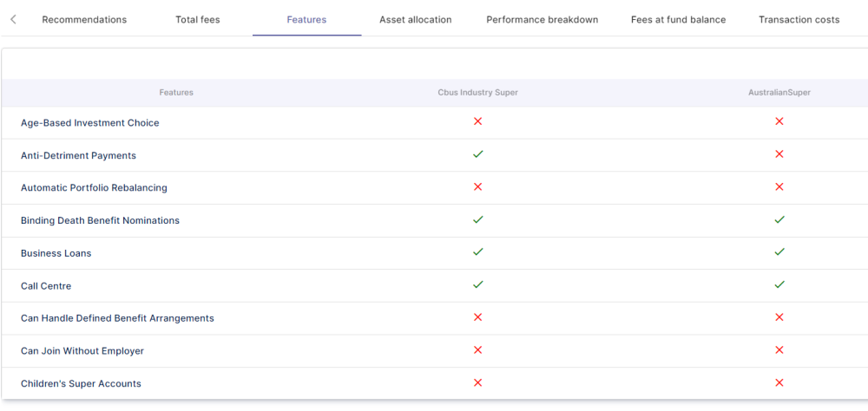Click Cbus red cross for Automatic Portfolio Rebalancing

coord(477,186)
